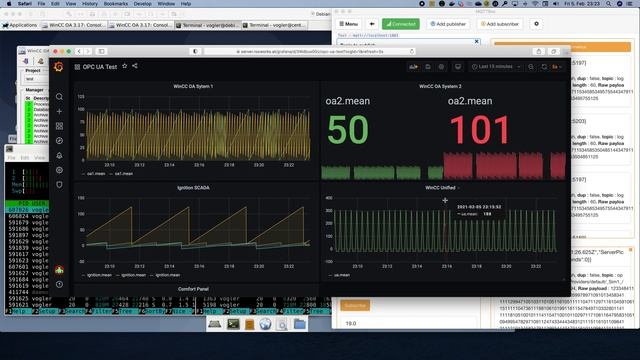This screenshot has width=640, height=360.
Task: Open the Window menu in menu bar
Action: click(x=166, y=4)
